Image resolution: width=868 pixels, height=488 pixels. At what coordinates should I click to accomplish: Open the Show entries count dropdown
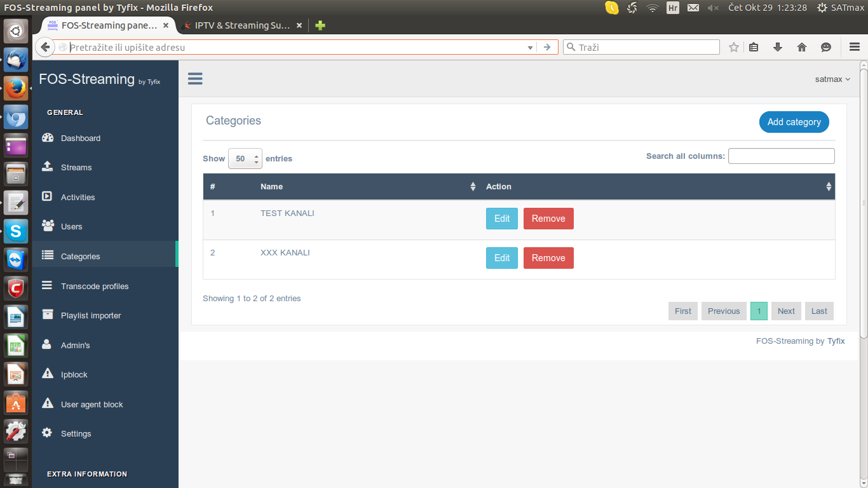point(245,159)
